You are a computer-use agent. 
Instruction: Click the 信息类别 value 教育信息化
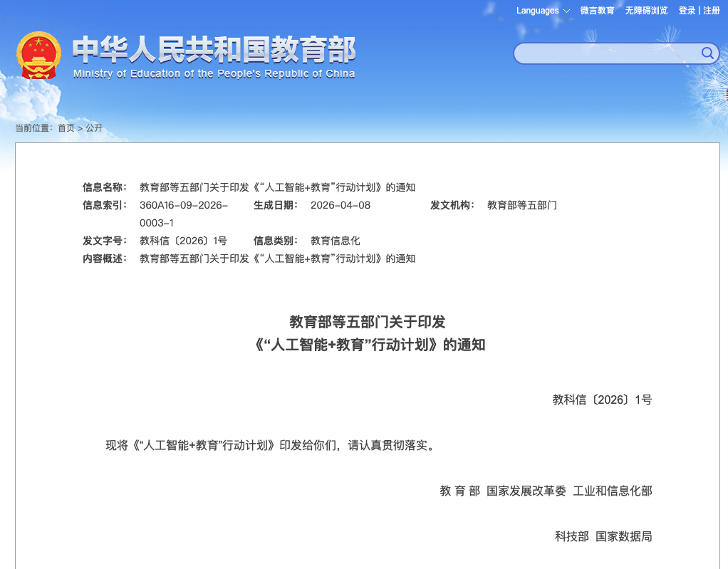pyautogui.click(x=335, y=241)
